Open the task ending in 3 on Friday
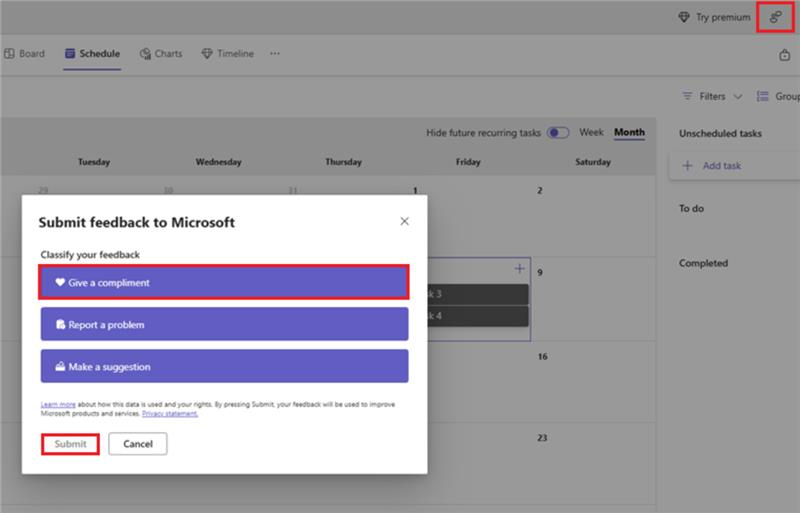 478,294
